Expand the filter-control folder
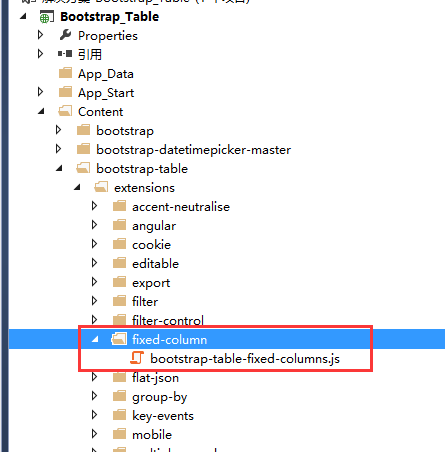 point(94,320)
